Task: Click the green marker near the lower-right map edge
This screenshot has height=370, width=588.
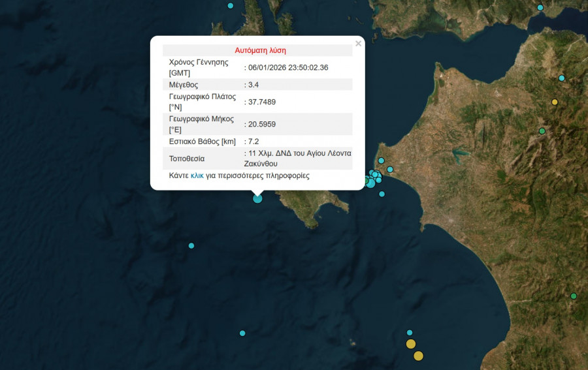Action: 574,296
